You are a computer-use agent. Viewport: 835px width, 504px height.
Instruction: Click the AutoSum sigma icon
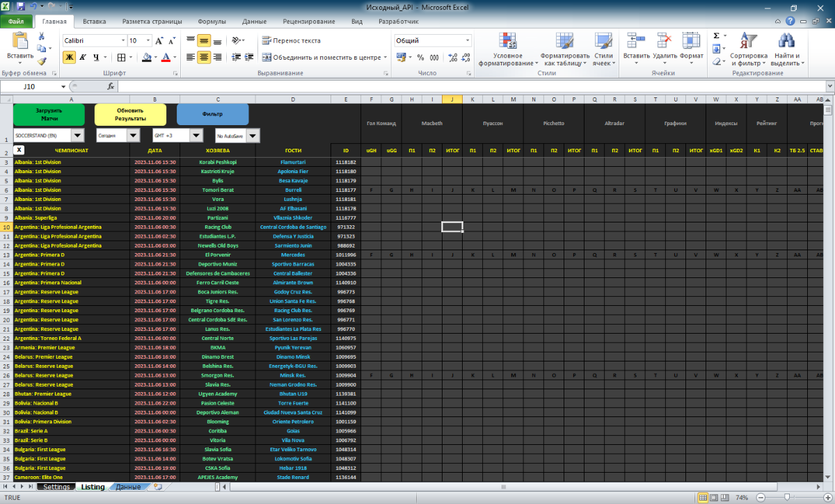(716, 36)
